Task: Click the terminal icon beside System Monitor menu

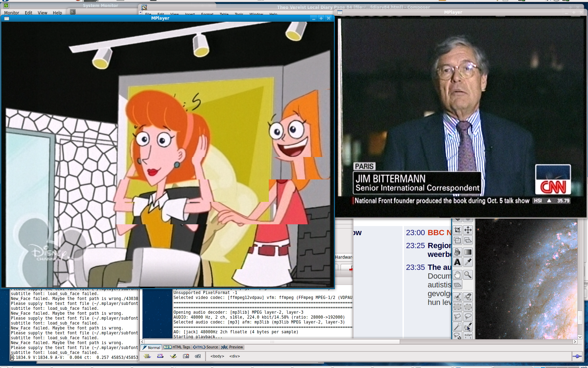Action: (73, 12)
